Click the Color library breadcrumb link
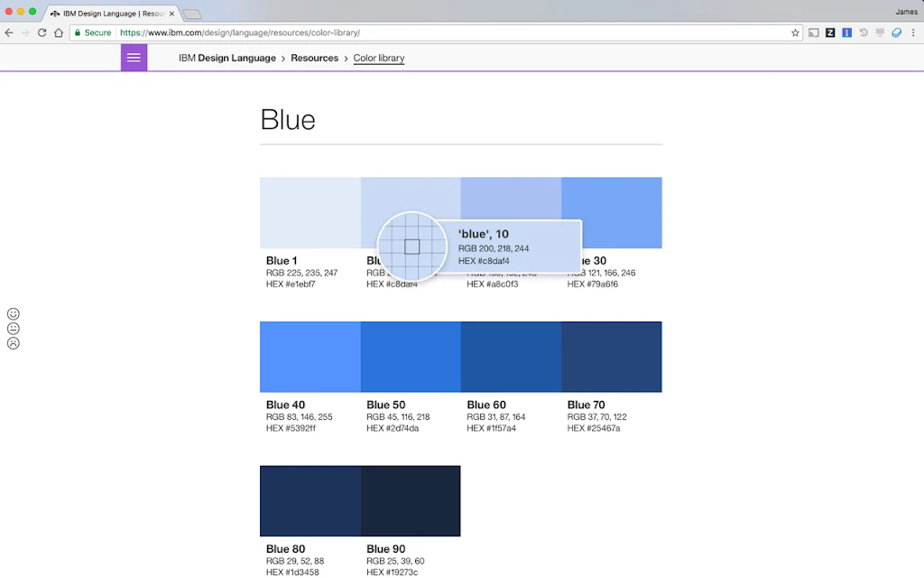 coord(379,58)
